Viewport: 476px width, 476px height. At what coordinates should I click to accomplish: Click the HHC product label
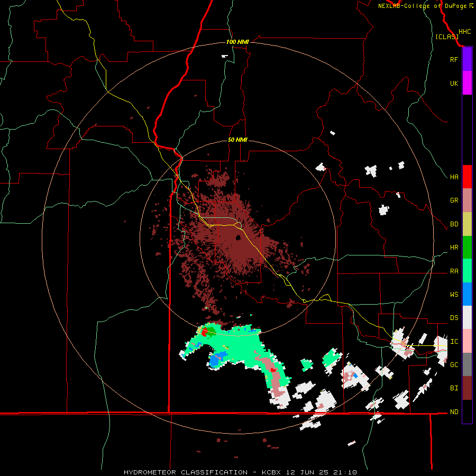[465, 32]
